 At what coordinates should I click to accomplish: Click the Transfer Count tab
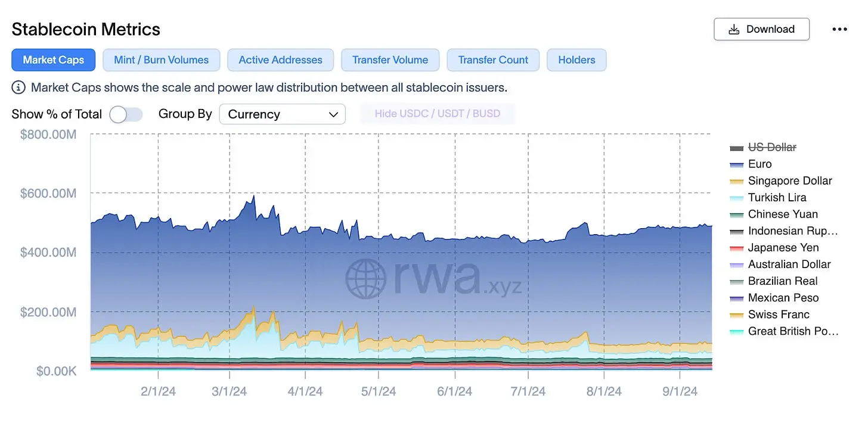493,60
